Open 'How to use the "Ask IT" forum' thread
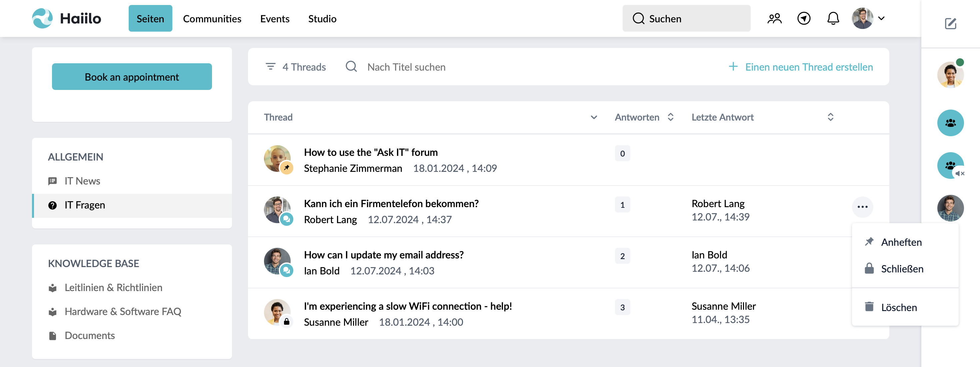 pyautogui.click(x=371, y=152)
